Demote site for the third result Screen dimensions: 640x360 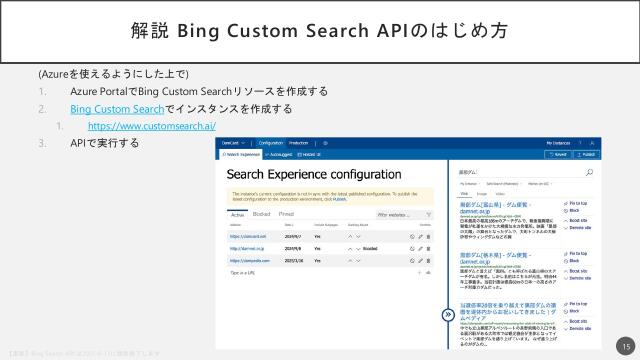click(x=577, y=329)
